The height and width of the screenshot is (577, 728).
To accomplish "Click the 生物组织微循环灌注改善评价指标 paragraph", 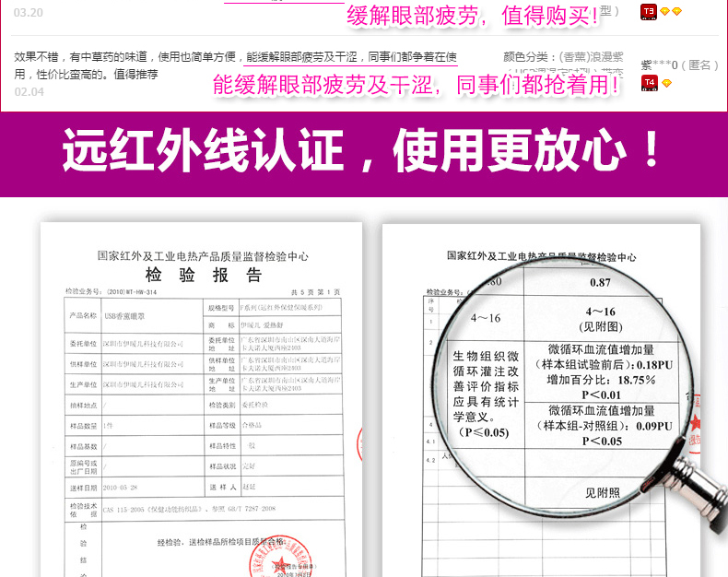I will point(487,386).
